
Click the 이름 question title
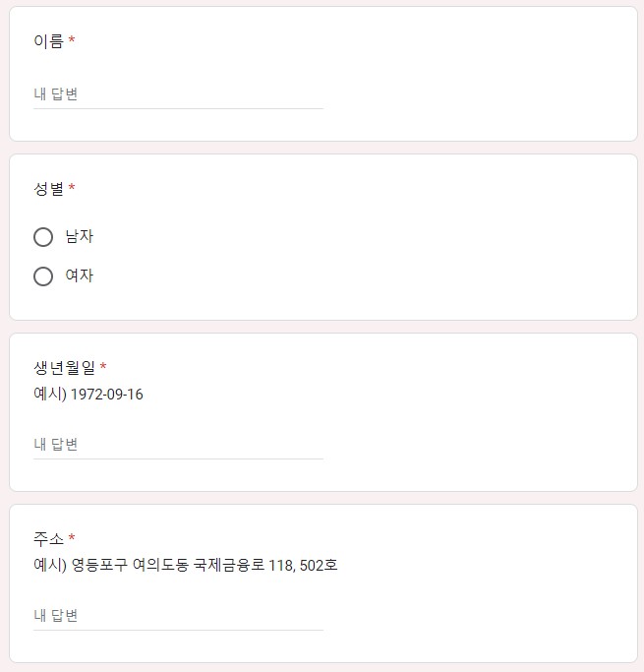coord(48,41)
